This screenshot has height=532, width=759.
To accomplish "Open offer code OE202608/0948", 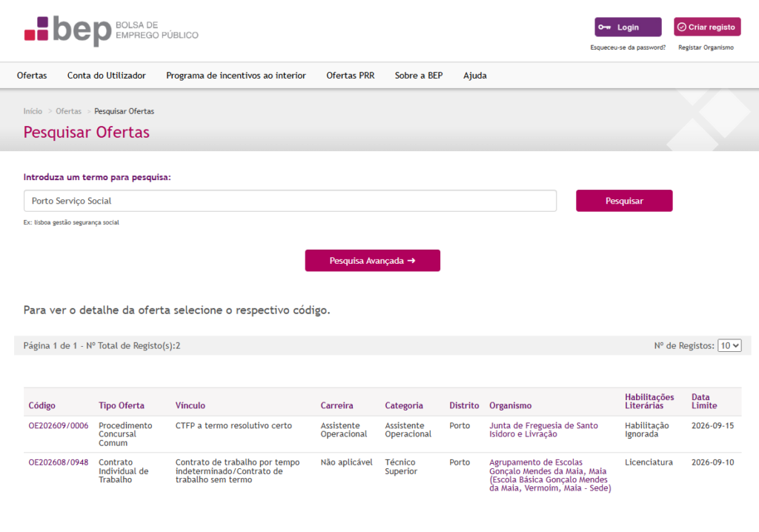I will [x=59, y=462].
